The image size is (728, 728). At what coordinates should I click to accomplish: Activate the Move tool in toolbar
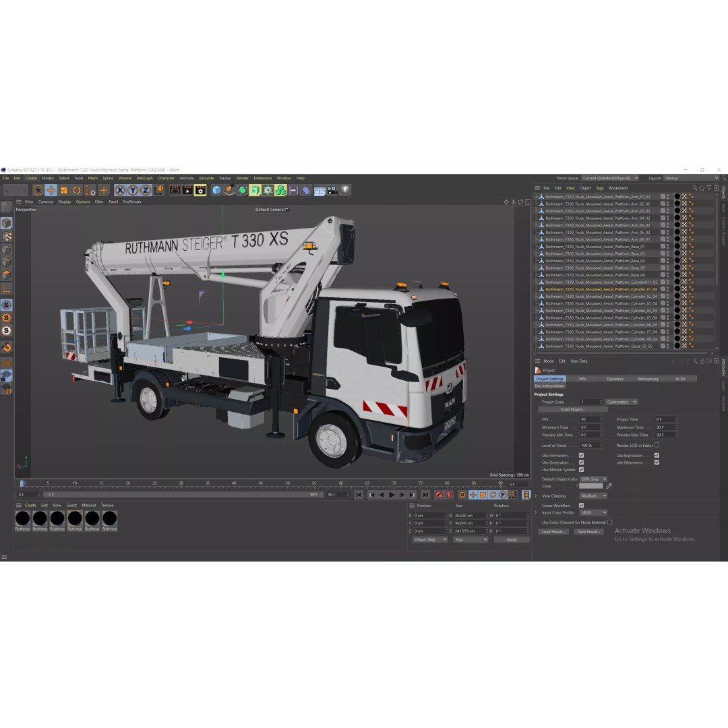click(x=51, y=190)
